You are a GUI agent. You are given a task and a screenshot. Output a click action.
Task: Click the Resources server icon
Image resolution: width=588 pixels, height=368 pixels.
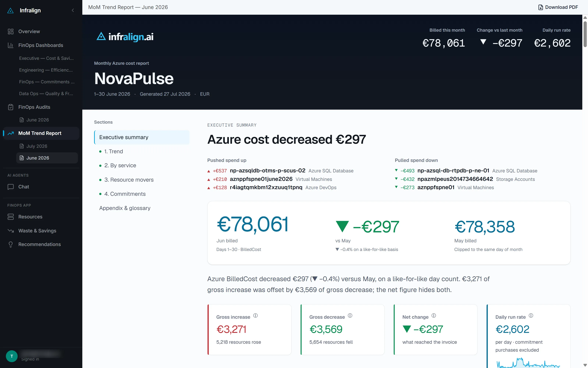(10, 217)
